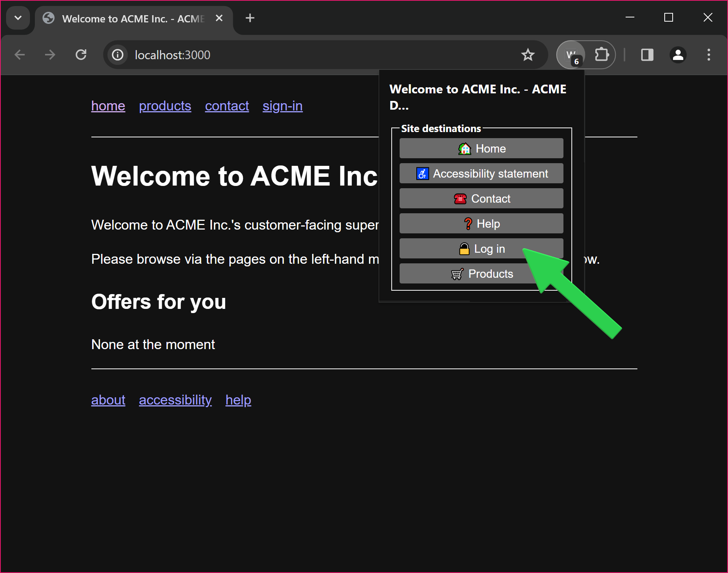
Task: Switch to the Welcome to ACME Inc. tab
Action: click(125, 18)
